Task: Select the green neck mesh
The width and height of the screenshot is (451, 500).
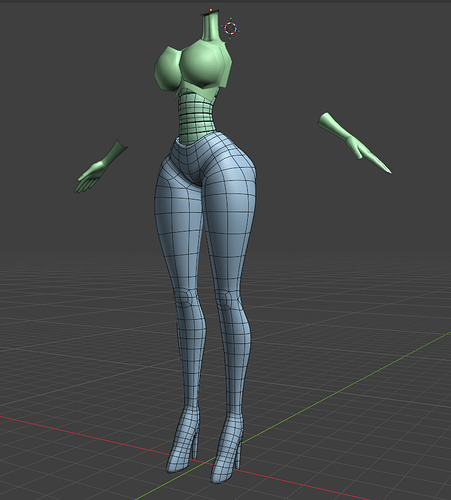Action: (x=210, y=26)
